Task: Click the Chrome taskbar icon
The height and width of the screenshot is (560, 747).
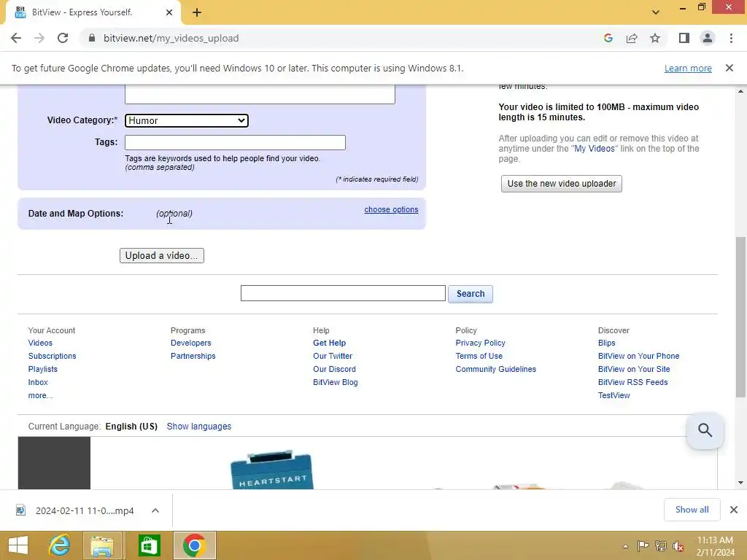Action: [x=194, y=545]
